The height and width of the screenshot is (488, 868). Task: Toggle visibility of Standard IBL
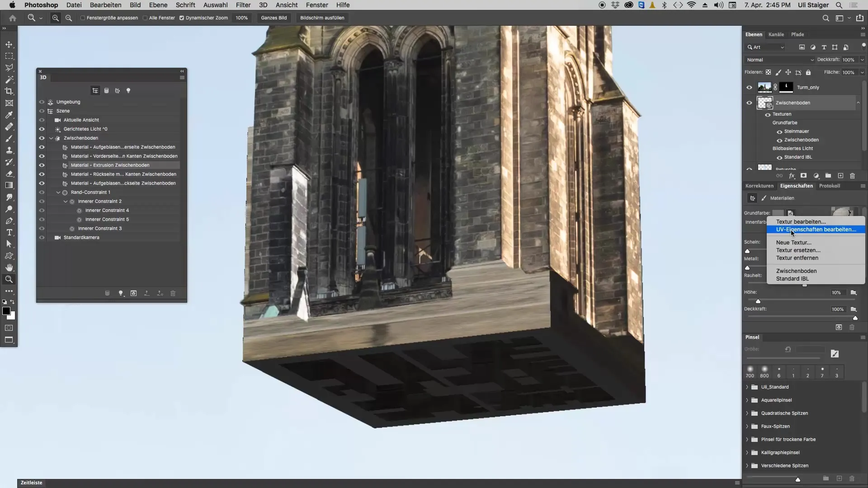779,158
